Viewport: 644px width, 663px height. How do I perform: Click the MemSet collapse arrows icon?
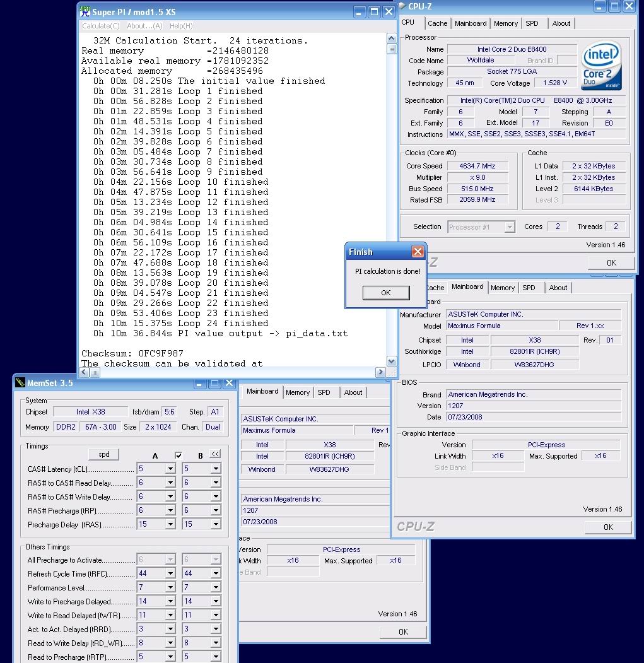pos(215,454)
